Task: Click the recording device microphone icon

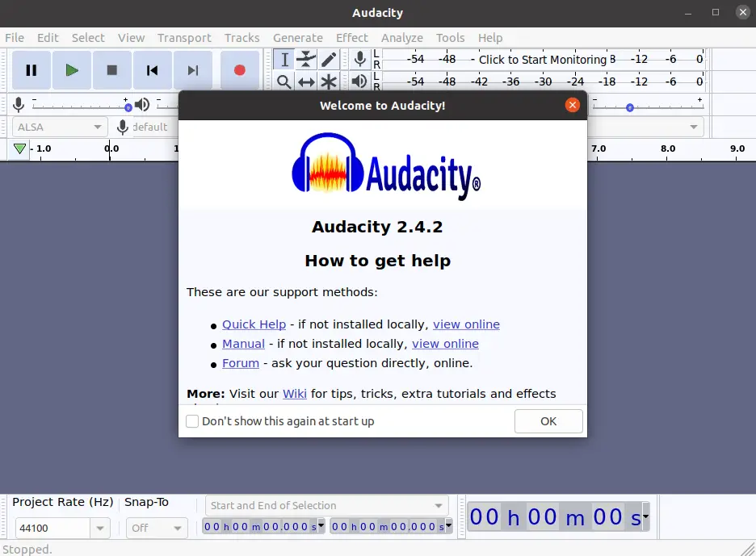Action: pyautogui.click(x=123, y=128)
